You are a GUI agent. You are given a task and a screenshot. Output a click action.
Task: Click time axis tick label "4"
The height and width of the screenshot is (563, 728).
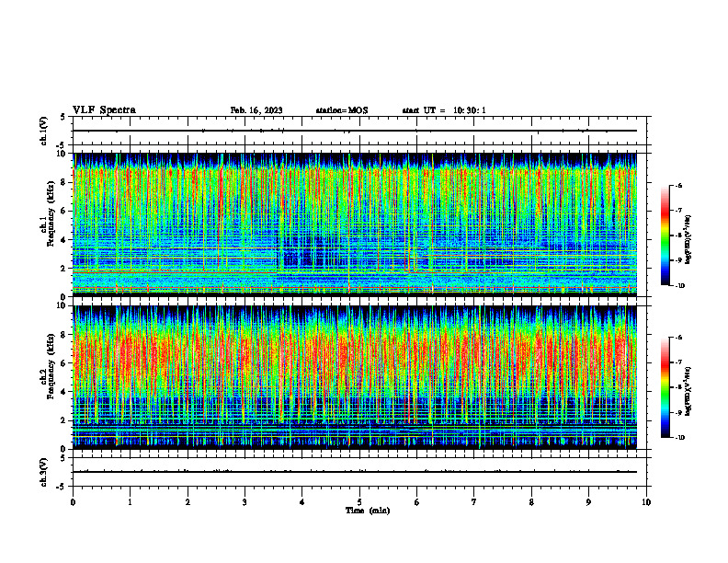pyautogui.click(x=302, y=502)
